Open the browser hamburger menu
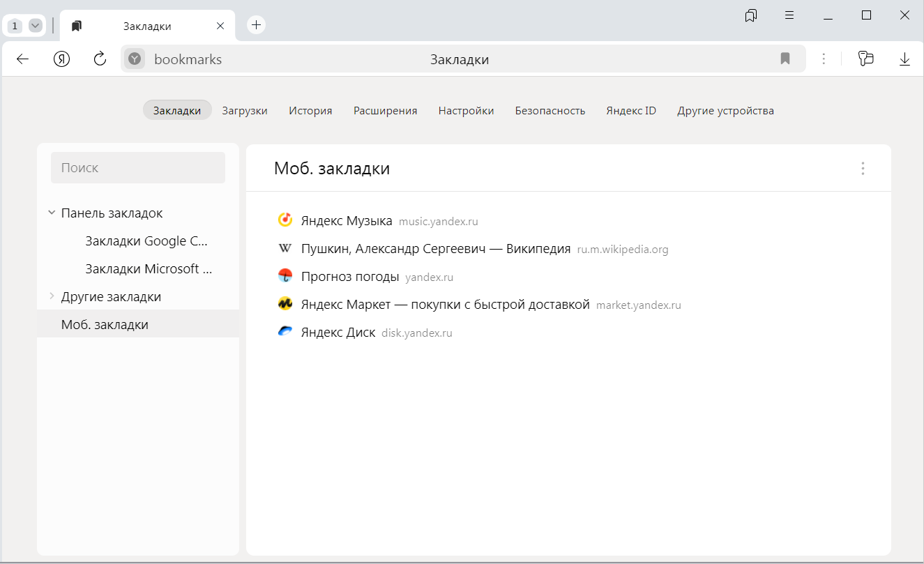The width and height of the screenshot is (924, 564). pyautogui.click(x=789, y=15)
